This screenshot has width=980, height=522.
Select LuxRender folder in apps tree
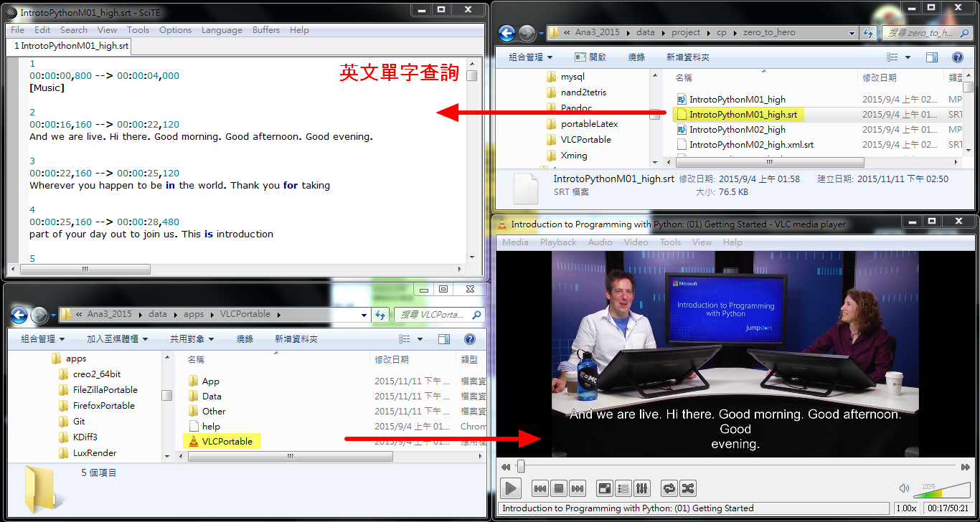[x=87, y=453]
